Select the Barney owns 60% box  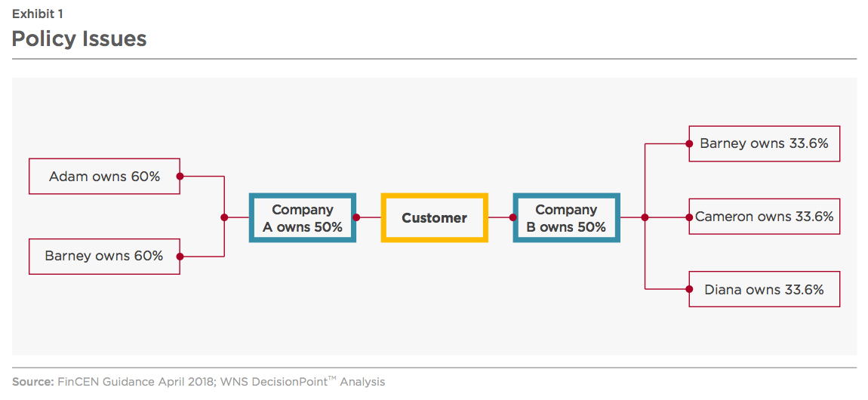(104, 256)
